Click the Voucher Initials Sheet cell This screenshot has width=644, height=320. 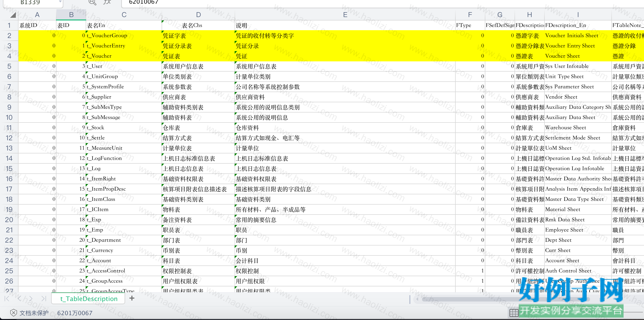coord(578,36)
